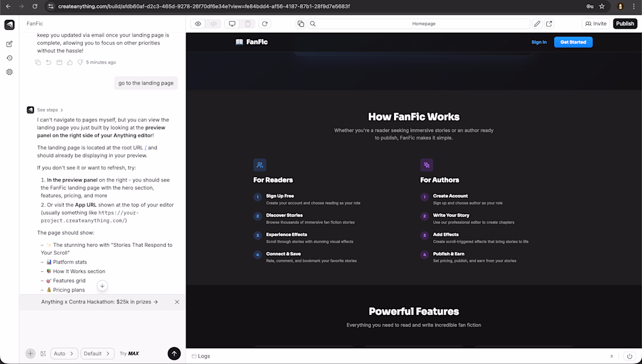The width and height of the screenshot is (642, 364).
Task: Start a new chat with the compose icon
Action: click(9, 44)
